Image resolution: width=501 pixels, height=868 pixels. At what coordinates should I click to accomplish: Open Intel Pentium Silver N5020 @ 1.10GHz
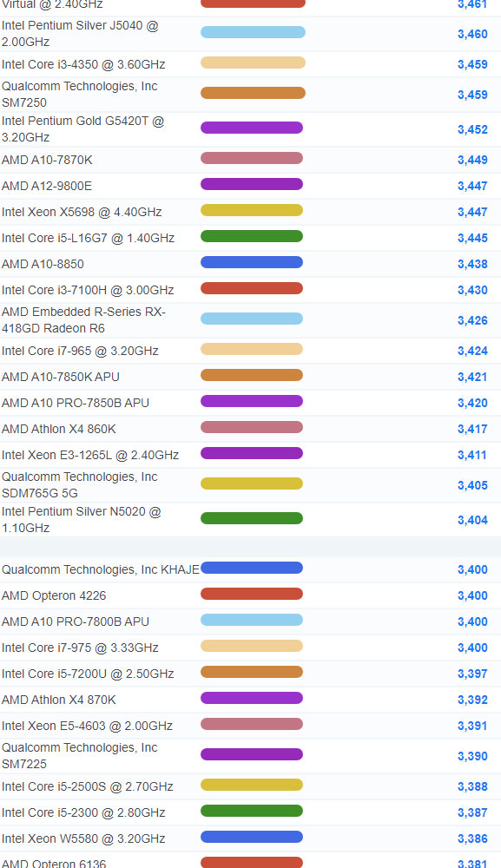[x=82, y=519]
